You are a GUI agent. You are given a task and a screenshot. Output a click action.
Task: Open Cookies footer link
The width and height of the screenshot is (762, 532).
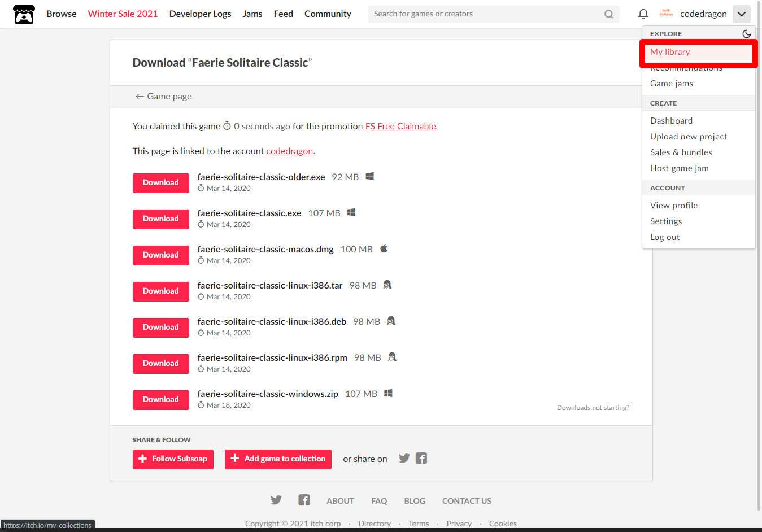pyautogui.click(x=503, y=524)
